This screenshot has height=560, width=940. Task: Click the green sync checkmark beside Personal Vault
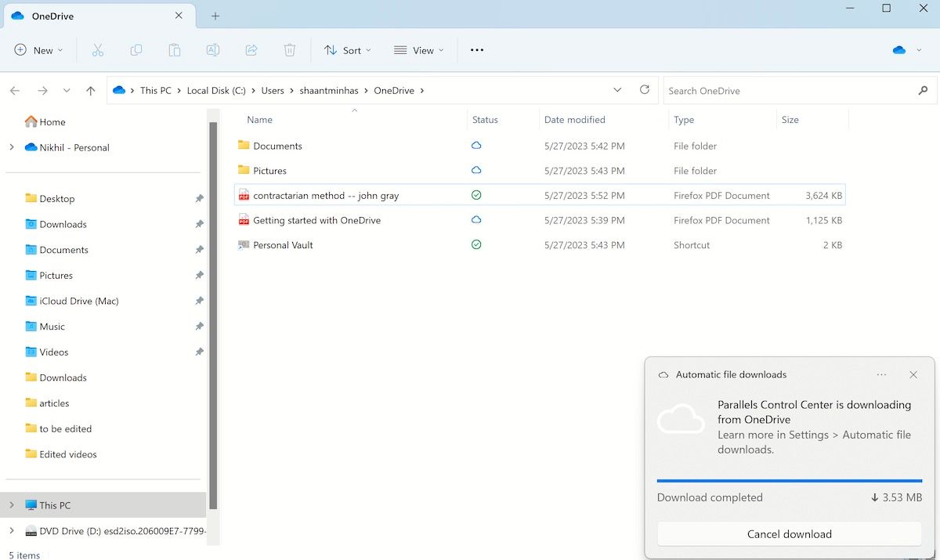point(475,244)
